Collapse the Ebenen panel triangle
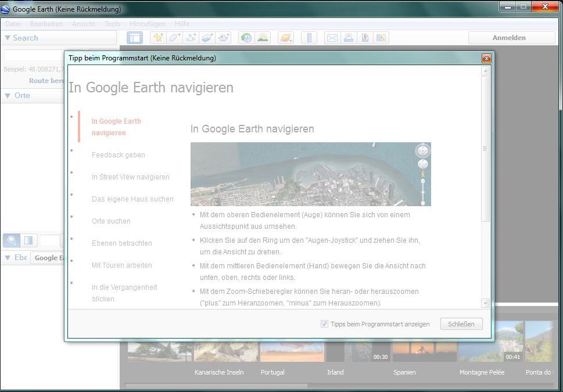 [x=8, y=258]
